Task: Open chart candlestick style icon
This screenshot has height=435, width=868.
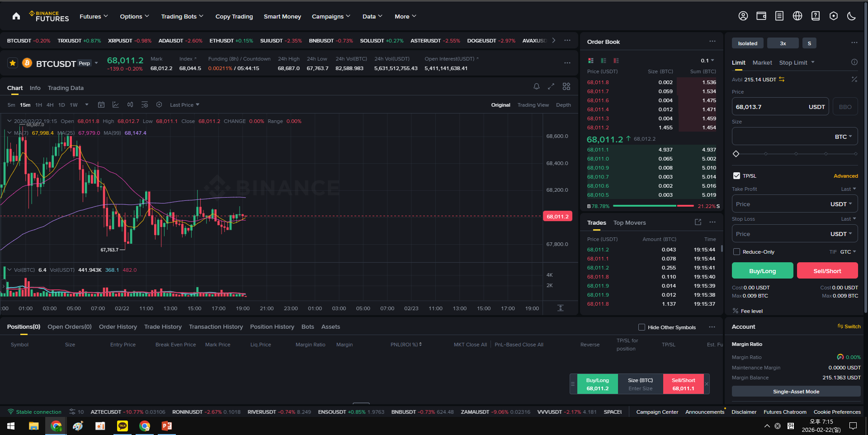Action: coord(130,105)
